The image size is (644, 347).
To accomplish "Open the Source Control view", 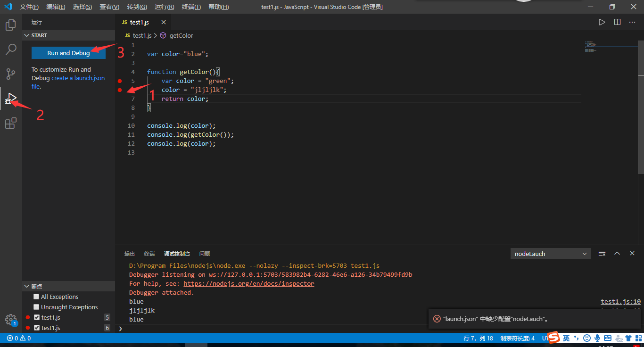I will pos(11,74).
